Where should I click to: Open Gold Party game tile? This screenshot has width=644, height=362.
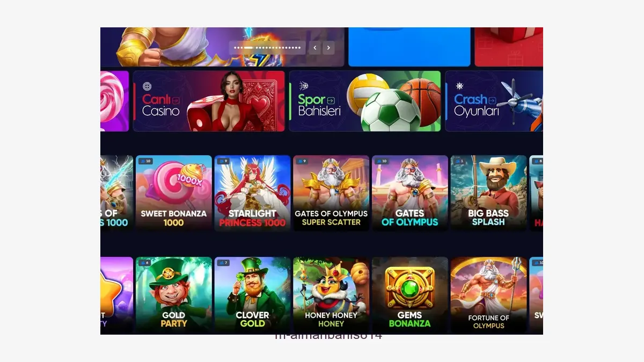173,294
